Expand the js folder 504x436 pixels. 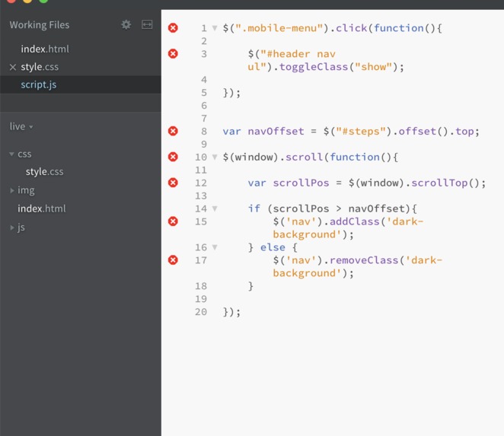pos(12,228)
